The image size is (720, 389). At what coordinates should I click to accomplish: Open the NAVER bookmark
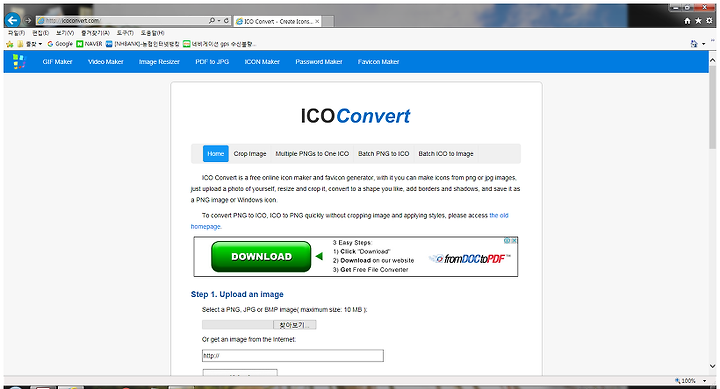(x=89, y=44)
